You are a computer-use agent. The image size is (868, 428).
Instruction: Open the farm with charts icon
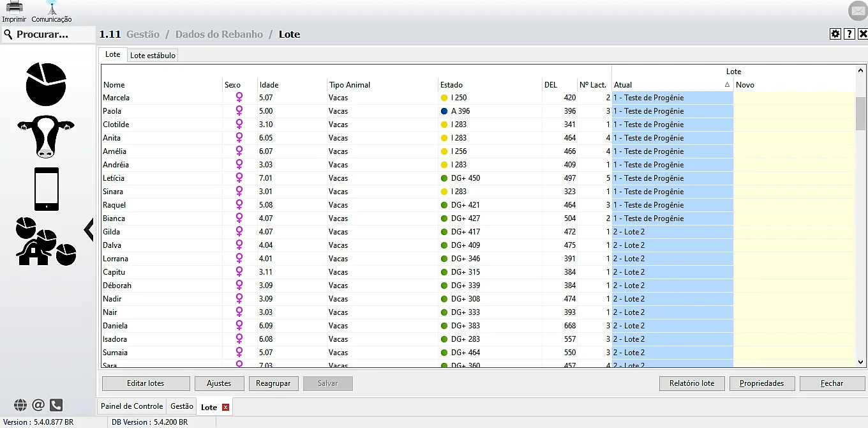pos(45,241)
